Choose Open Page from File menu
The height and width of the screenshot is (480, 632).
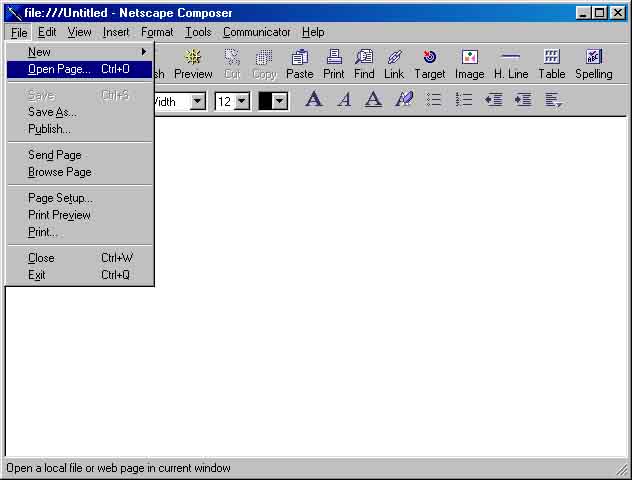tap(80, 69)
